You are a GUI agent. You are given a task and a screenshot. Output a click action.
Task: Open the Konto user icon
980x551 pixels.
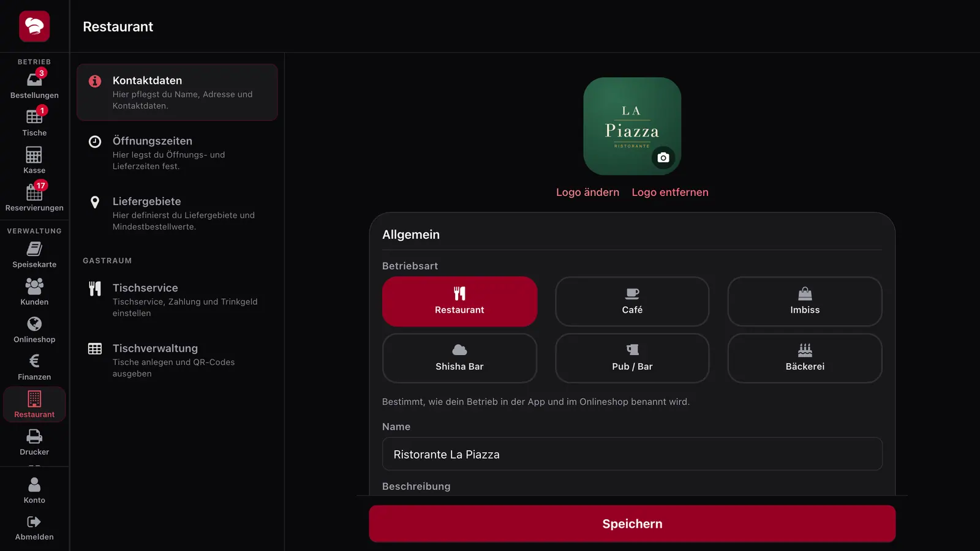point(34,484)
